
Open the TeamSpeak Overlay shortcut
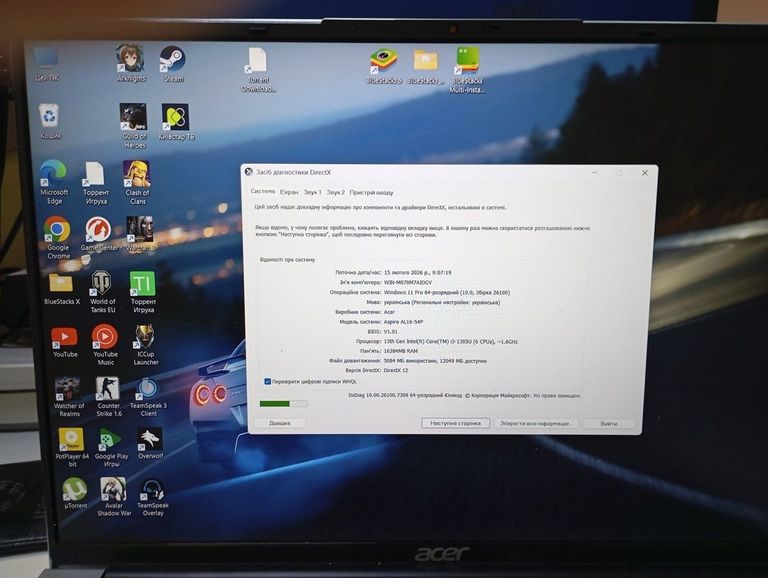pos(152,497)
